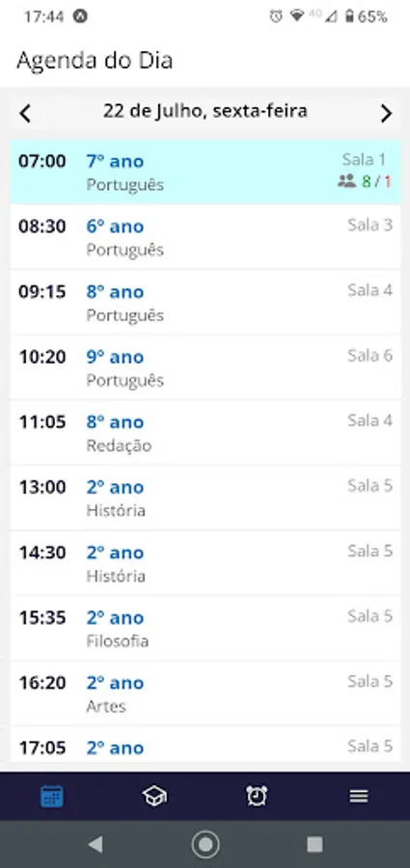Tap the date header 22 de Julho
Image resolution: width=410 pixels, height=868 pixels.
[x=205, y=112]
